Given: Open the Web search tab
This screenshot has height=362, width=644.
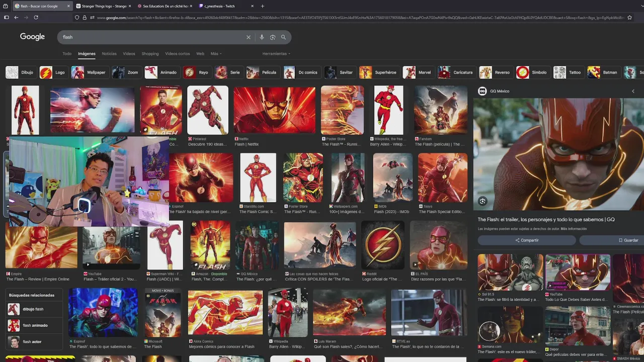Looking at the screenshot, I should [200, 54].
